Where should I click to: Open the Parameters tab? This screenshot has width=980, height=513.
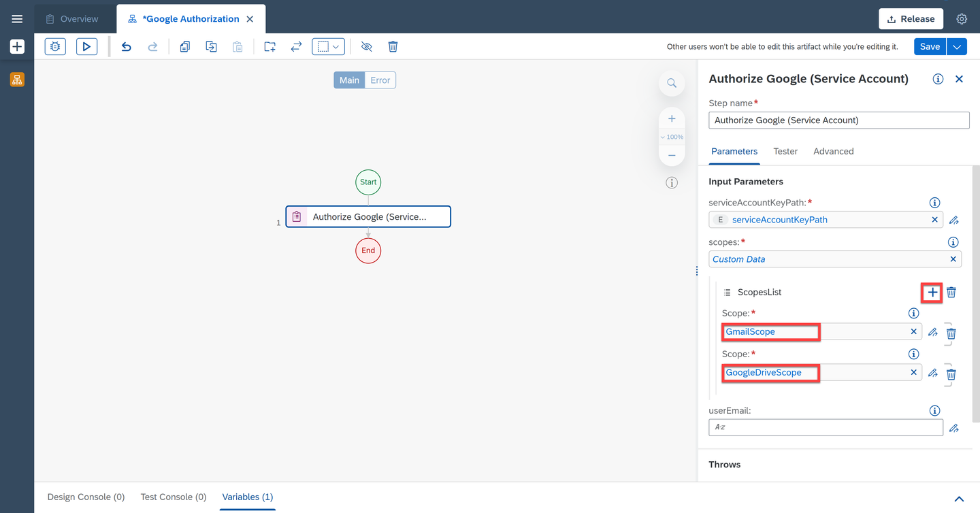734,151
